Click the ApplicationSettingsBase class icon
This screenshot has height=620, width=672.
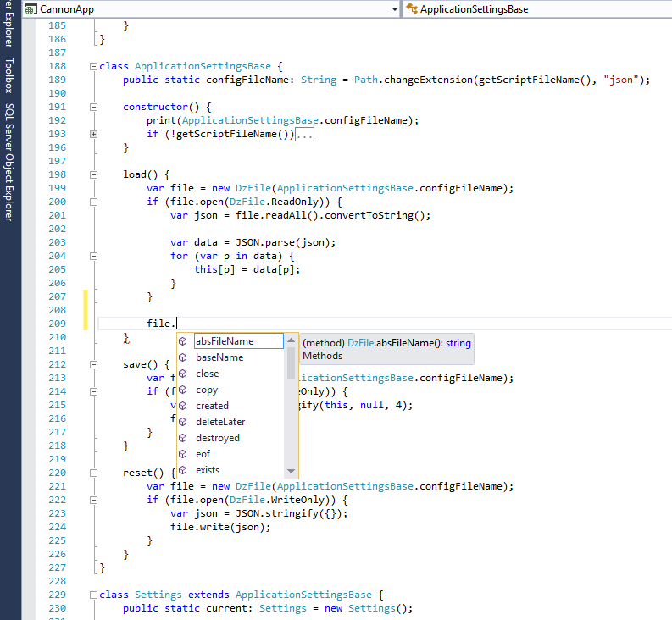tap(412, 8)
